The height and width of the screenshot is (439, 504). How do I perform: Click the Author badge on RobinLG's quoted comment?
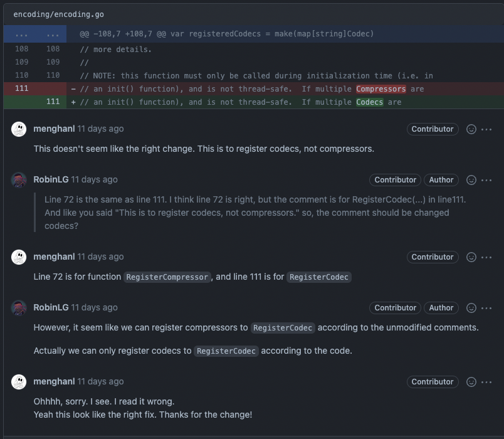(x=441, y=180)
